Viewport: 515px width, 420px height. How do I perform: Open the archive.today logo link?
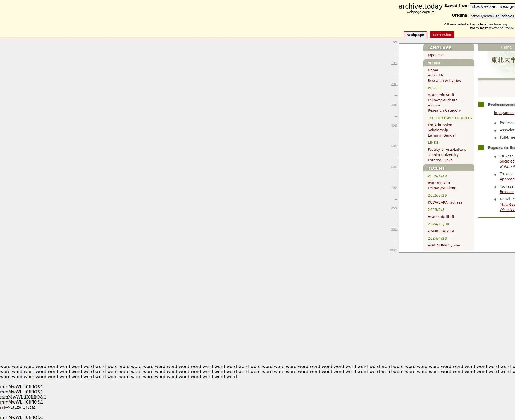click(x=420, y=6)
